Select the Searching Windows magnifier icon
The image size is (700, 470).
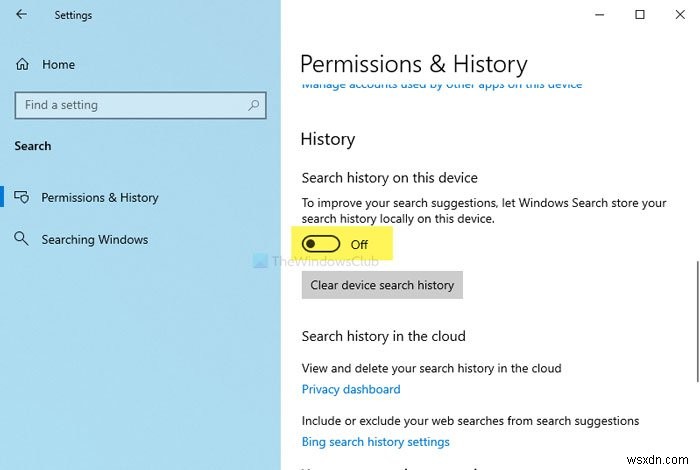(x=21, y=239)
